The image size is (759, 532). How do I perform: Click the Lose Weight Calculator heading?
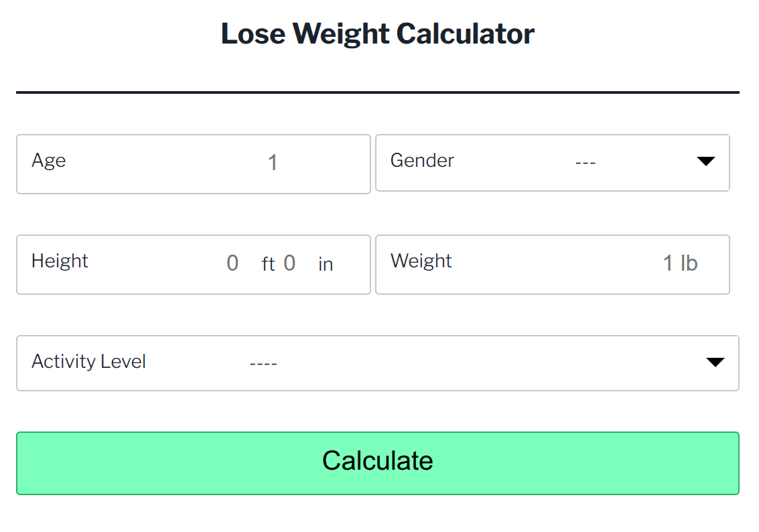(x=378, y=34)
